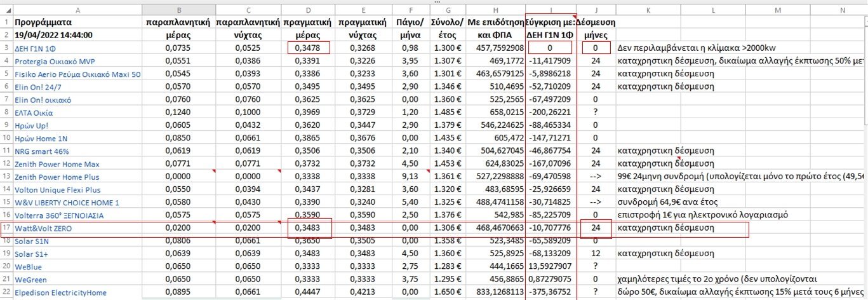Select the Σύγκριση με: header cell
Screen dimensions: 868x300
(551, 22)
